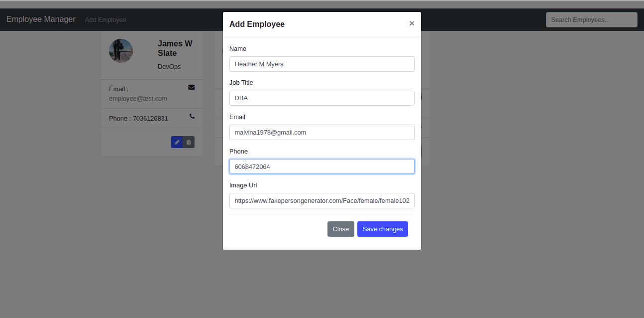Click the trash delete icon on James W Slate's card
The height and width of the screenshot is (318, 644).
coord(189,142)
